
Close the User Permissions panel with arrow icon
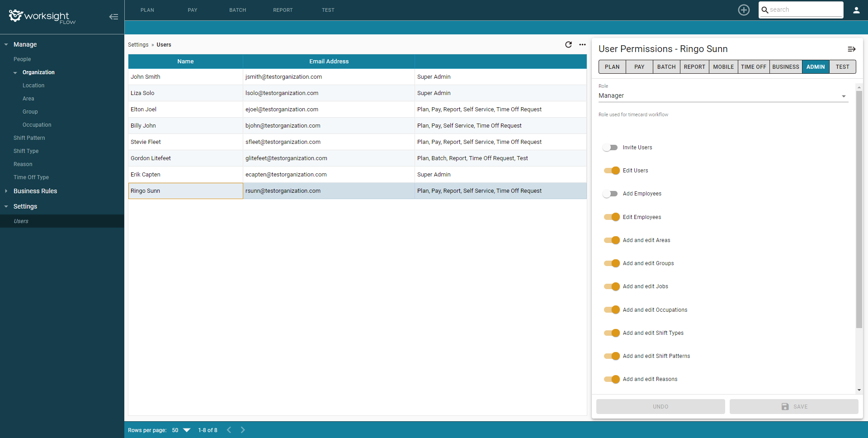click(x=852, y=49)
